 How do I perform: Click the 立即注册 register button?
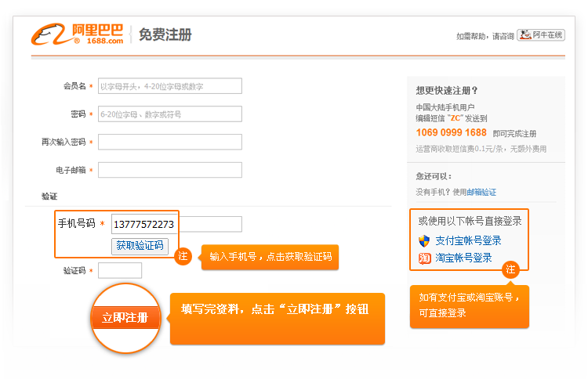click(125, 318)
